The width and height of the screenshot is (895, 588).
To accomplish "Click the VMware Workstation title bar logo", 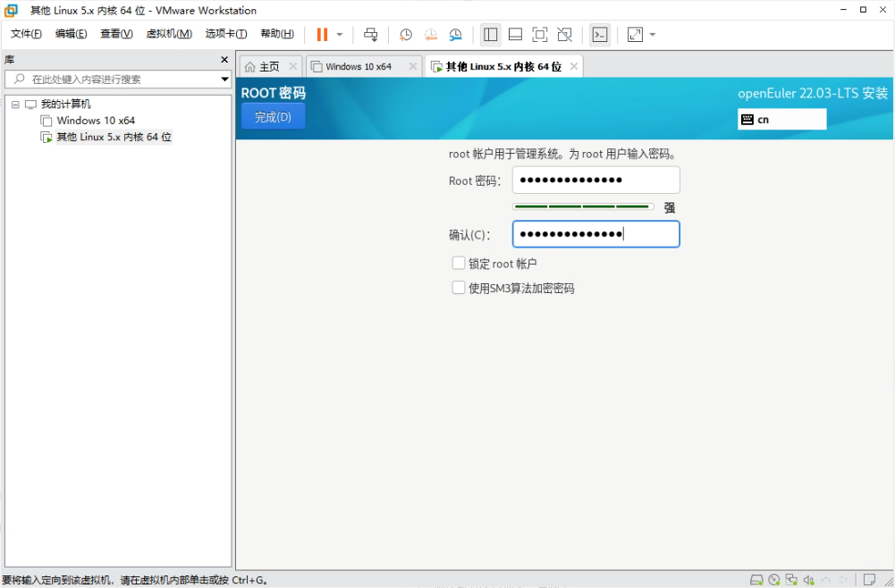I will (x=11, y=10).
